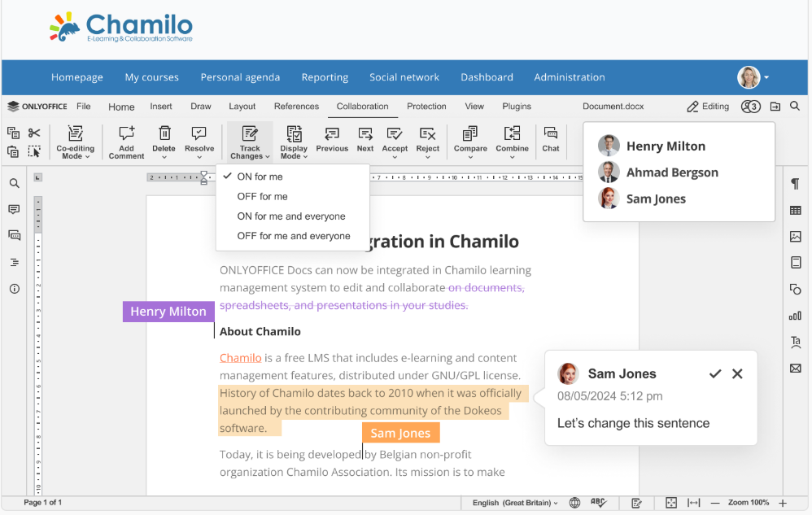Expand Delete comment dropdown arrow

coord(164,157)
